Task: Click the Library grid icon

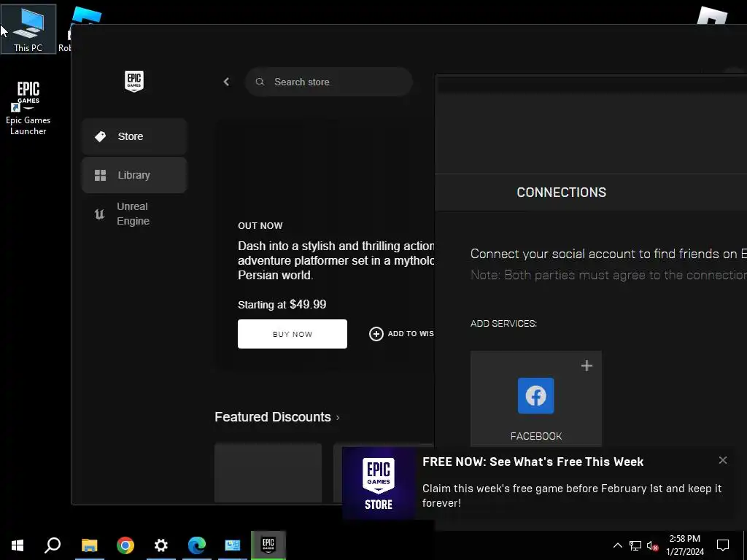Action: point(100,175)
